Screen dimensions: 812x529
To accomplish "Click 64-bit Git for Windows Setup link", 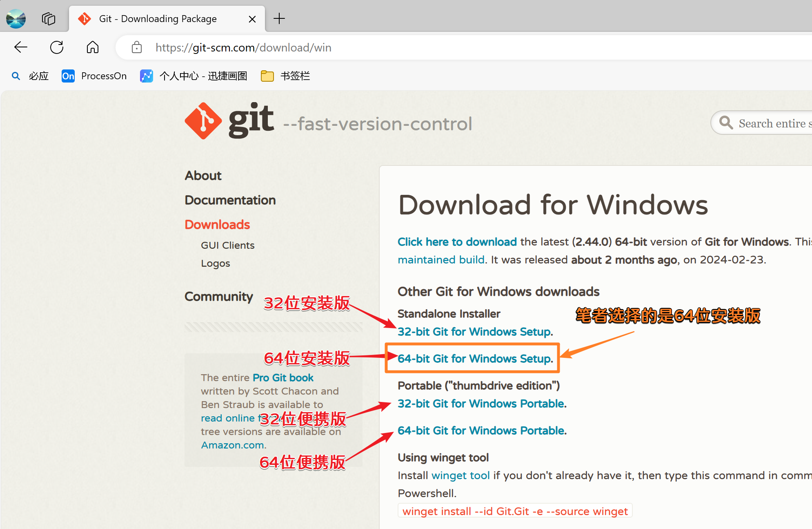I will click(475, 359).
